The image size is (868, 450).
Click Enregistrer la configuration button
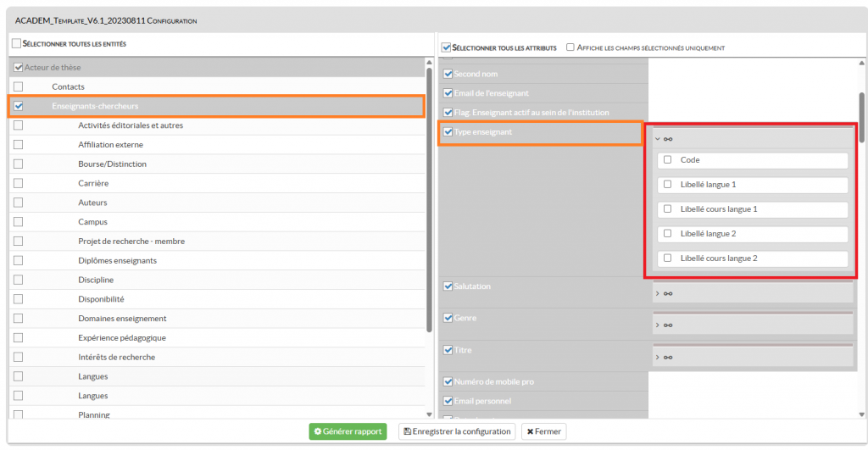coord(458,431)
